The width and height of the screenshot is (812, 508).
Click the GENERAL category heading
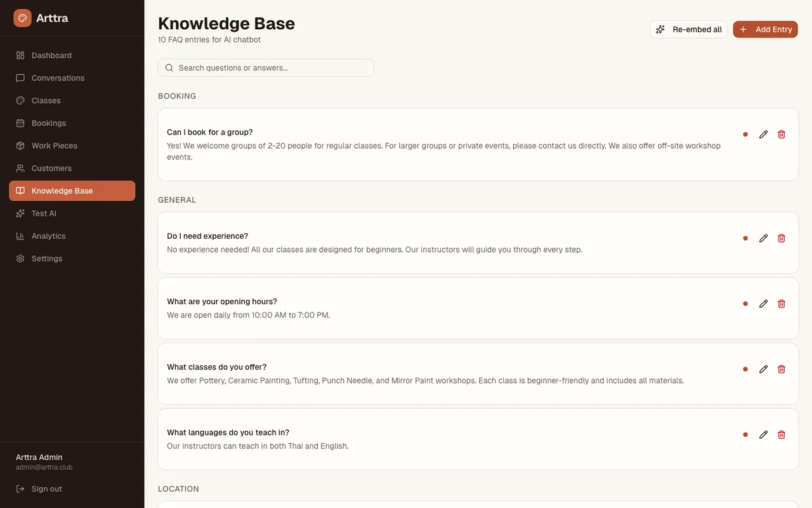[x=177, y=200]
